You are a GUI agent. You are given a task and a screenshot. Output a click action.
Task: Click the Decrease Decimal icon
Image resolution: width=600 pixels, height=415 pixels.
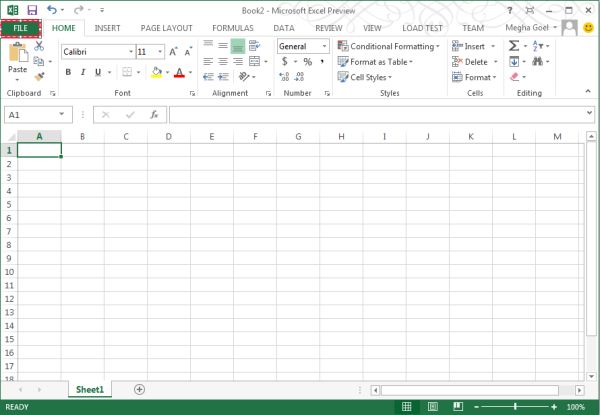299,77
